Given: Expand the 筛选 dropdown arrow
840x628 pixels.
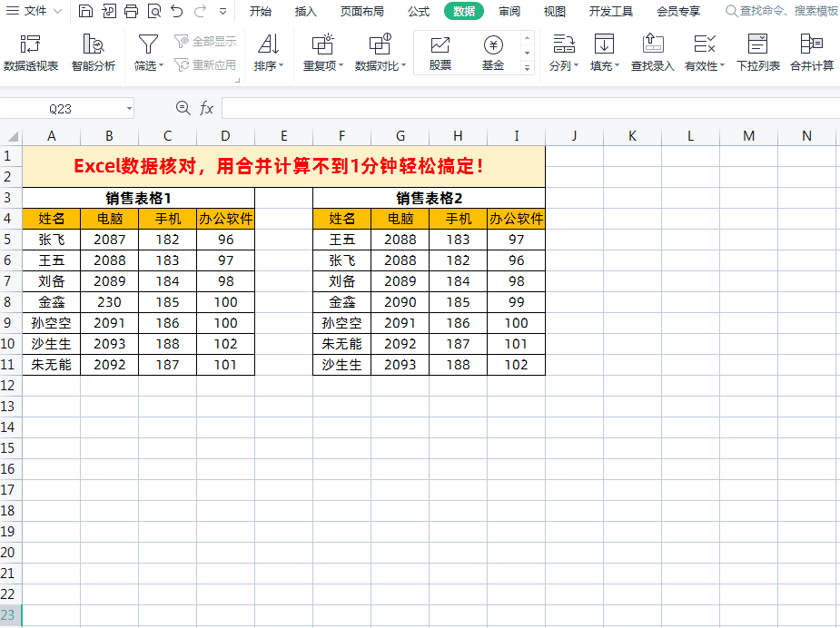Looking at the screenshot, I should pyautogui.click(x=162, y=65).
